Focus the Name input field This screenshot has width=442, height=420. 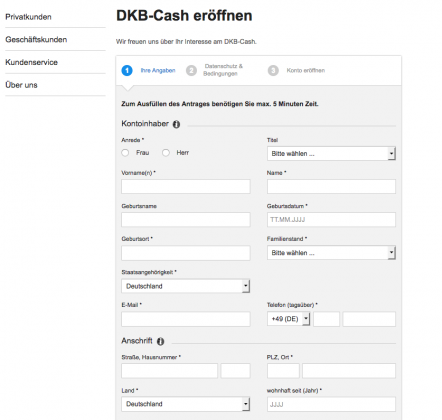click(331, 187)
